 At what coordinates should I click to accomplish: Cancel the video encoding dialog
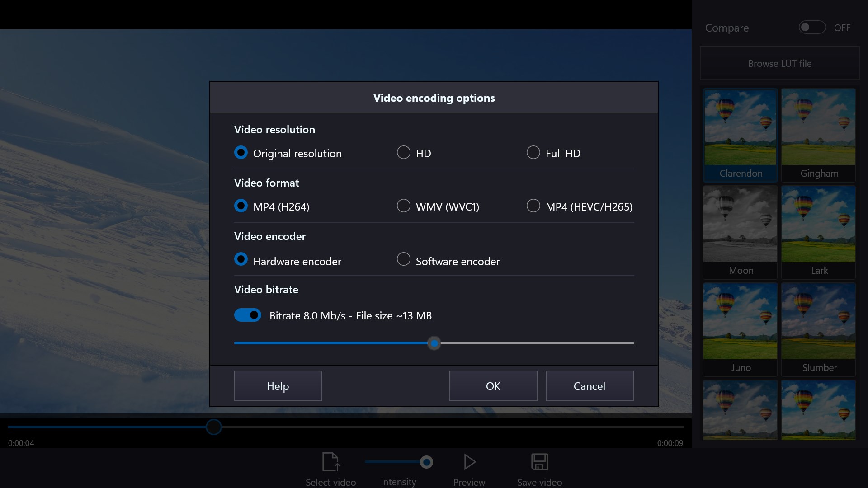pyautogui.click(x=589, y=386)
